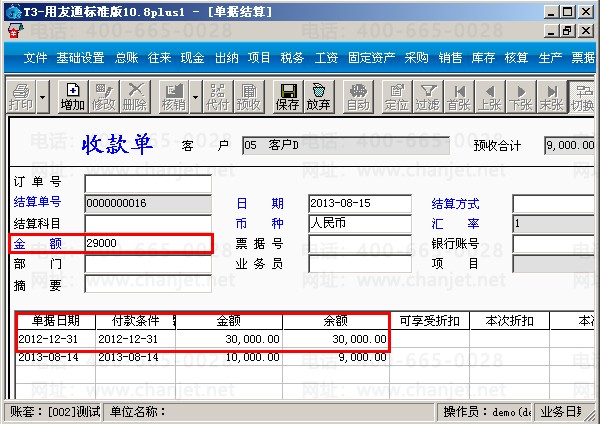Click the 票据号 input field
Viewport: 600px width, 424px height.
pos(360,244)
